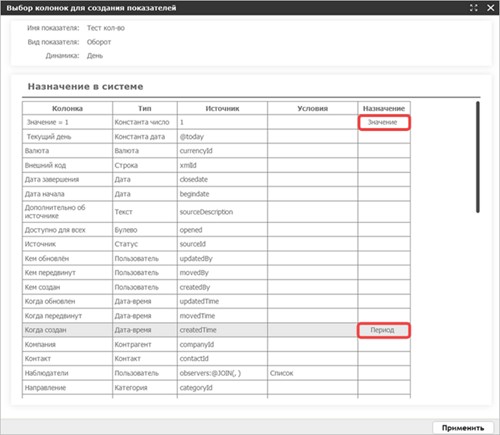
Task: Click the 'movedBy' source cell
Action: click(x=222, y=273)
